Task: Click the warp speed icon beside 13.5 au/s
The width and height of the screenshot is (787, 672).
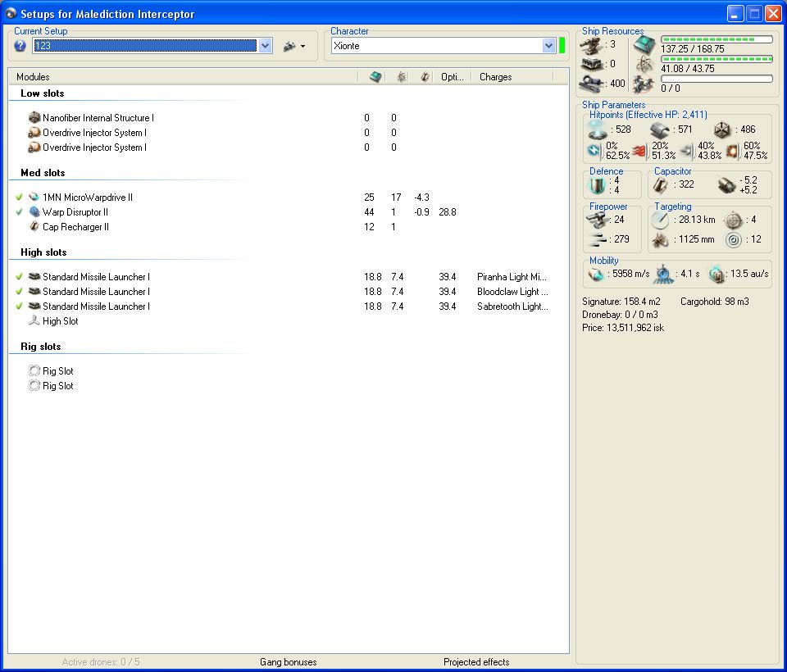Action: [716, 275]
